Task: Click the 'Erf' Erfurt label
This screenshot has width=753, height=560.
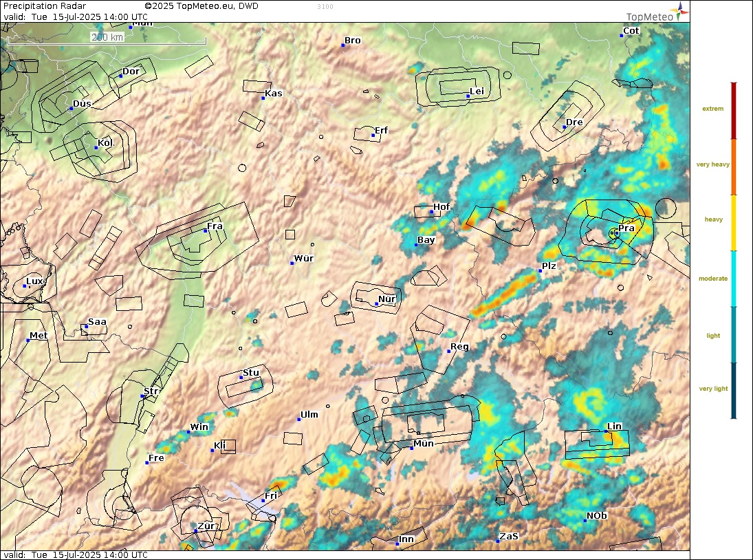Action: (381, 130)
